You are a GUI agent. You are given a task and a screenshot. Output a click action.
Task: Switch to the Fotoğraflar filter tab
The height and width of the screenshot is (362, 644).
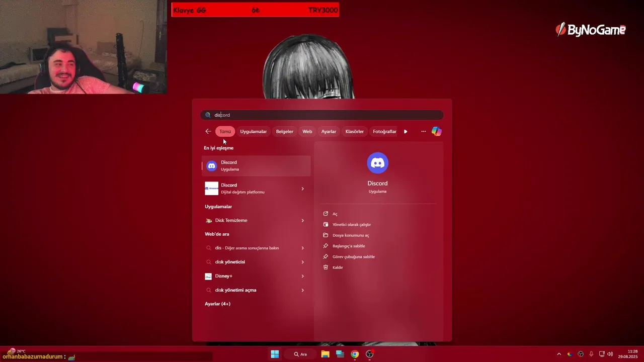click(384, 131)
